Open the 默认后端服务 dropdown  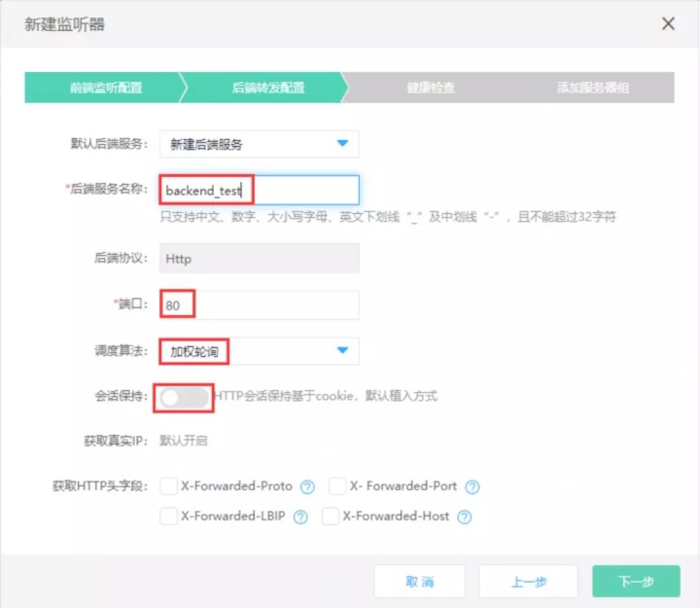tap(259, 144)
